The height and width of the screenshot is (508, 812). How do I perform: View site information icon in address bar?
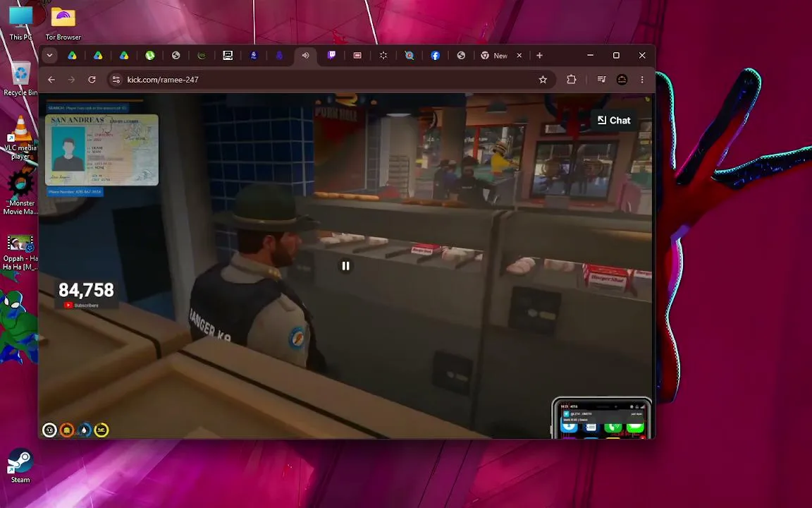coord(116,79)
